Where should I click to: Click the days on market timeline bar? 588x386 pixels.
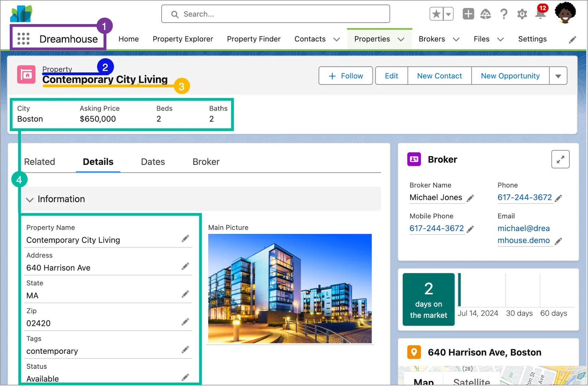459,290
